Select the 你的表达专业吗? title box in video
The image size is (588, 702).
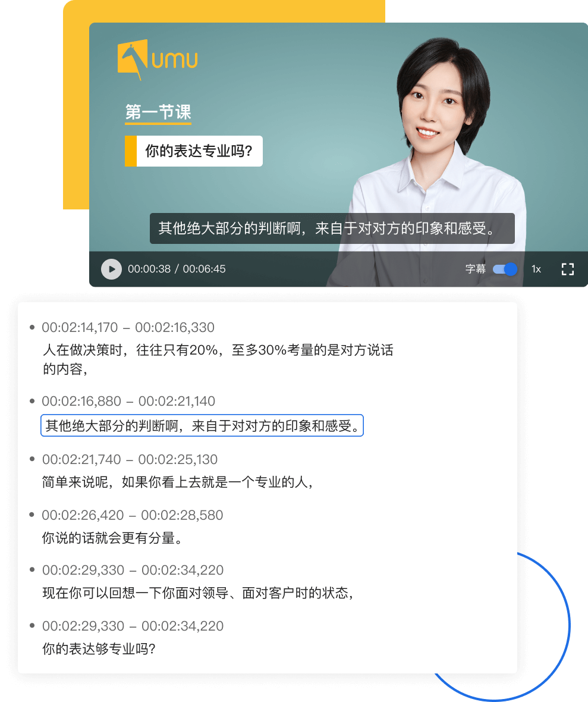(199, 151)
